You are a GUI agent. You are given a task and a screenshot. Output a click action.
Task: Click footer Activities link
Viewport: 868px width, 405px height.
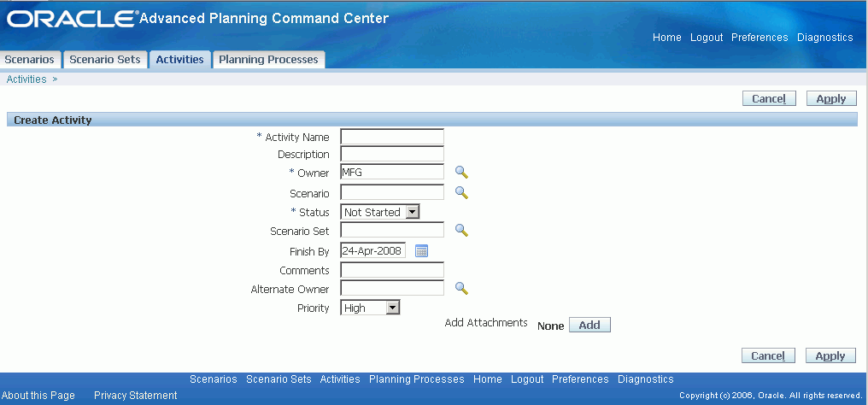[x=340, y=379]
